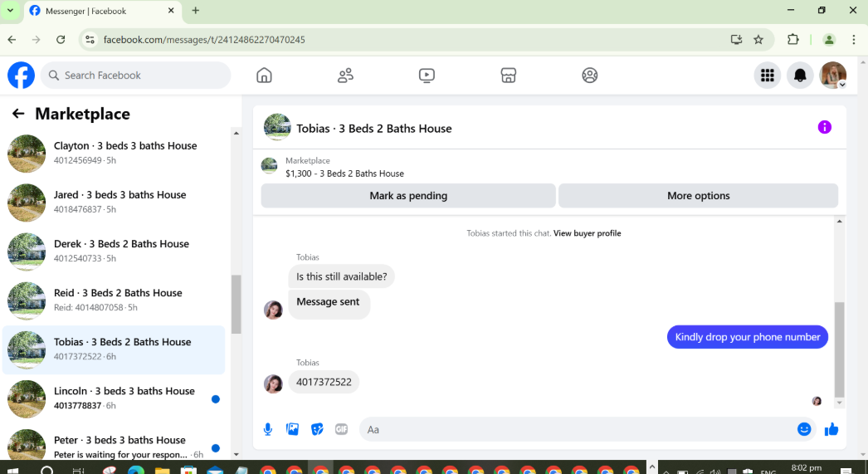Click the Mark as pending button

click(x=408, y=195)
